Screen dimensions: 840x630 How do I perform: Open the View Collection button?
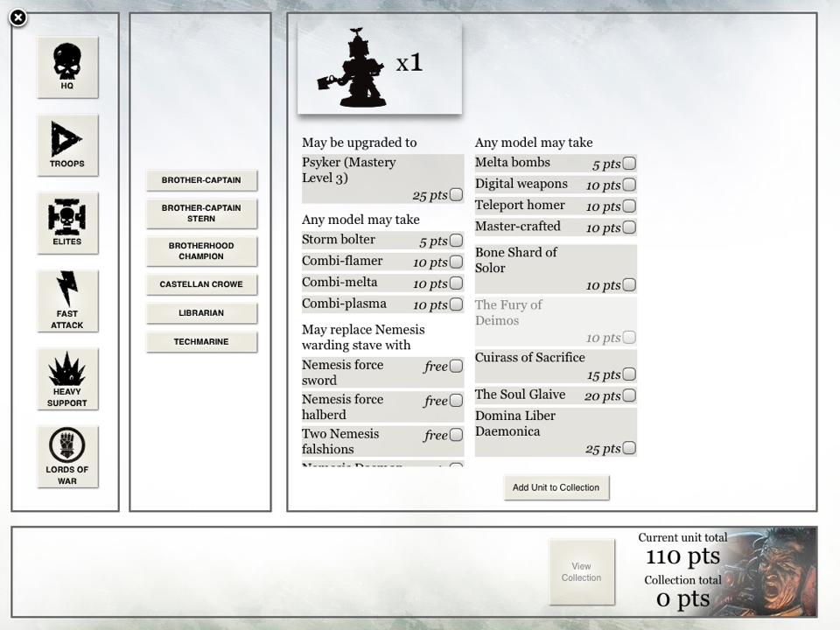click(582, 571)
